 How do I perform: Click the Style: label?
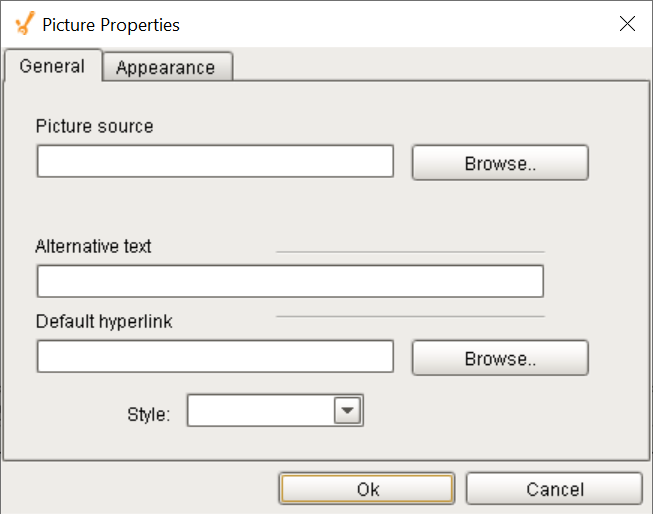(x=149, y=414)
